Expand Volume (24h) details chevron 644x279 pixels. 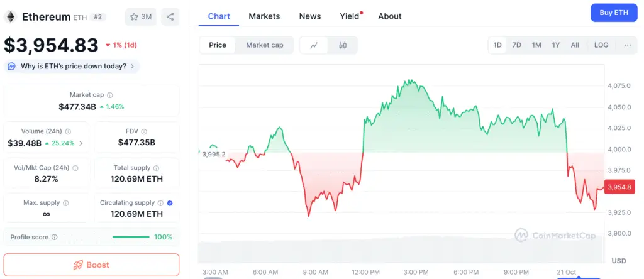(x=80, y=143)
